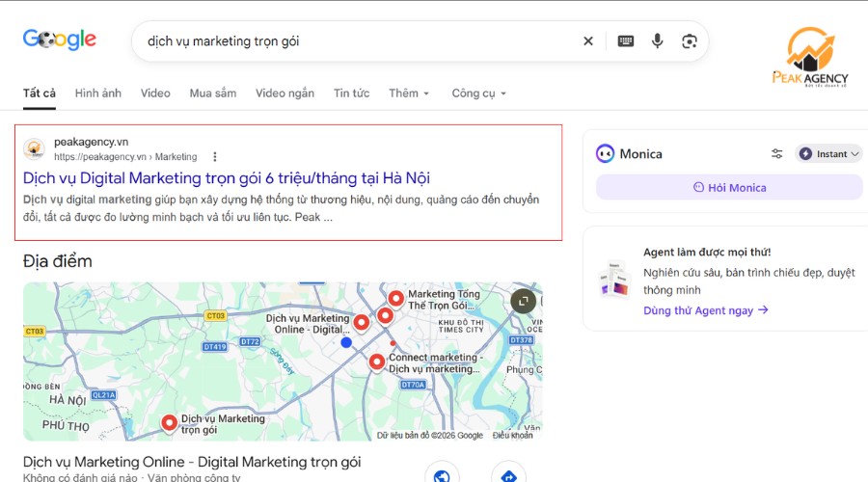The height and width of the screenshot is (482, 868).
Task: Switch to the Hình ảnh tab
Action: coord(98,93)
